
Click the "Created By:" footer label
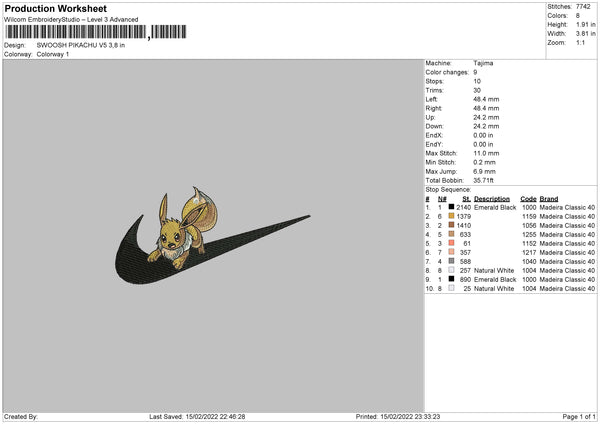point(21,417)
